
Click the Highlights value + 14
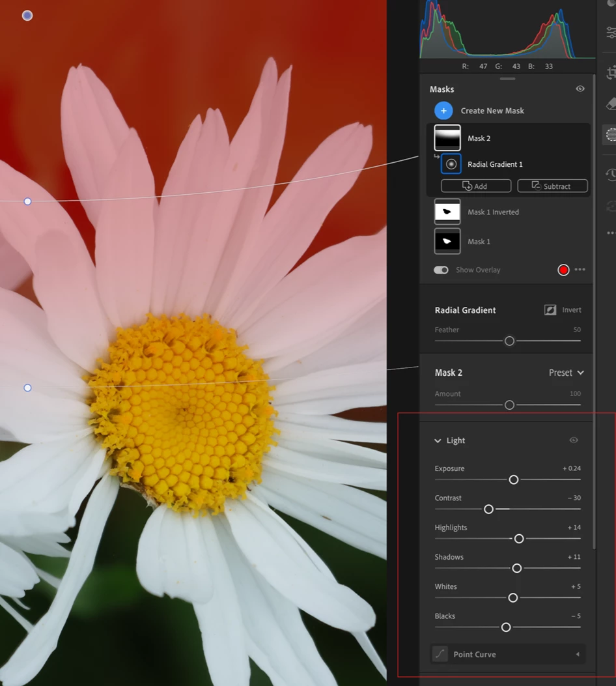(x=574, y=527)
